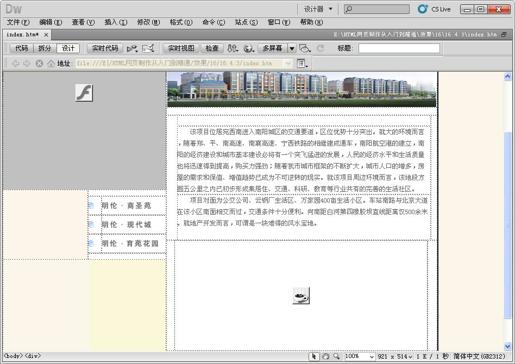Click the document restore icon at tab bar right
The height and width of the screenshot is (364, 515).
tap(505, 34)
